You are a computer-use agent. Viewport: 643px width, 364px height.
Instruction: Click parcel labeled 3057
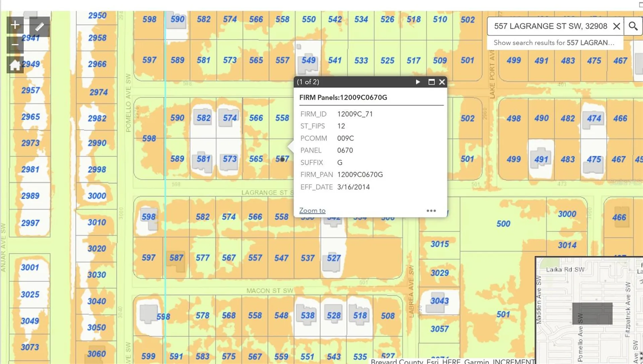click(x=439, y=329)
